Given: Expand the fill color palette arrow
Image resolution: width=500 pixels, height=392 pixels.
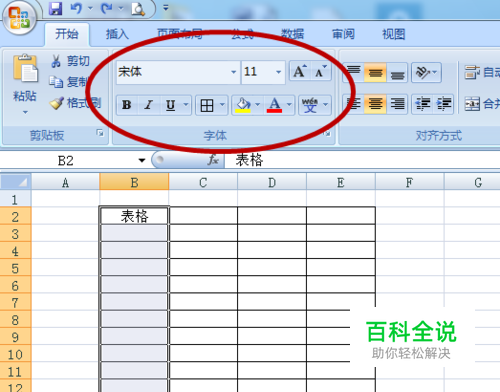Looking at the screenshot, I should (258, 105).
